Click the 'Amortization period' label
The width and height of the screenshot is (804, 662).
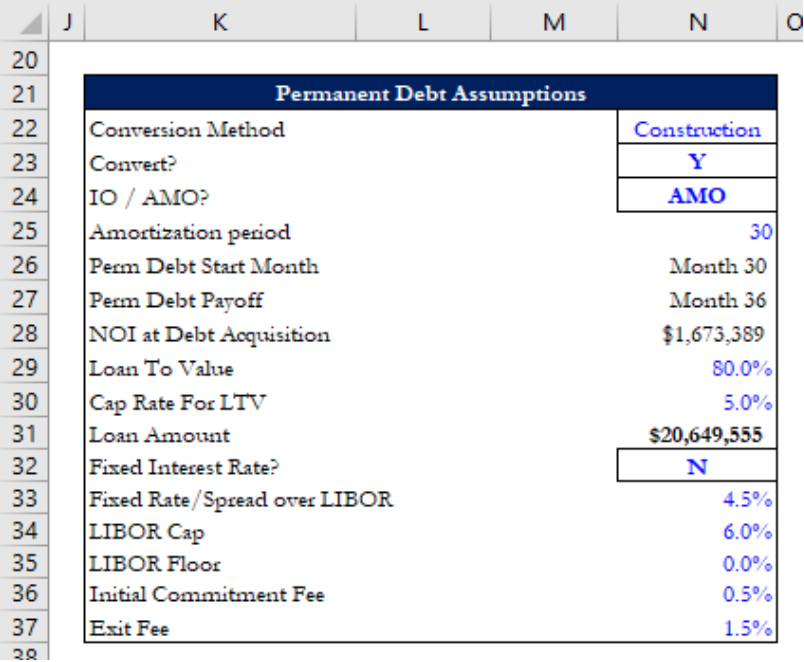click(x=190, y=232)
